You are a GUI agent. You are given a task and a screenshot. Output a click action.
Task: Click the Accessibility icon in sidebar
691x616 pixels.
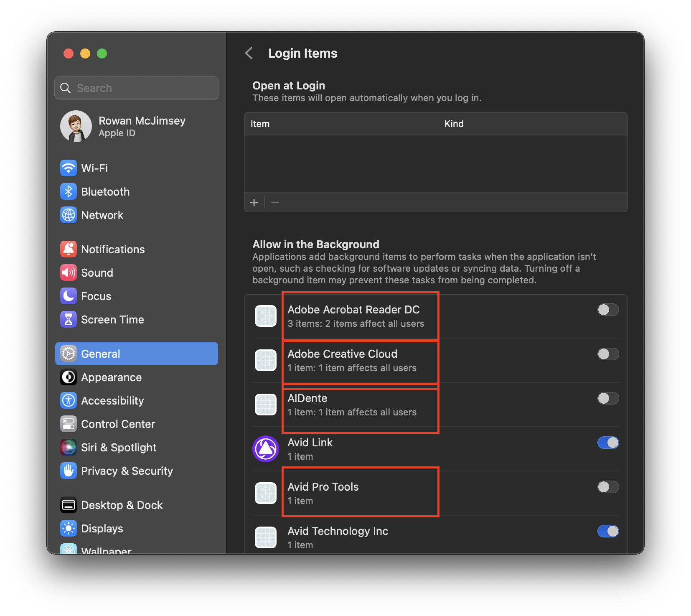point(69,400)
